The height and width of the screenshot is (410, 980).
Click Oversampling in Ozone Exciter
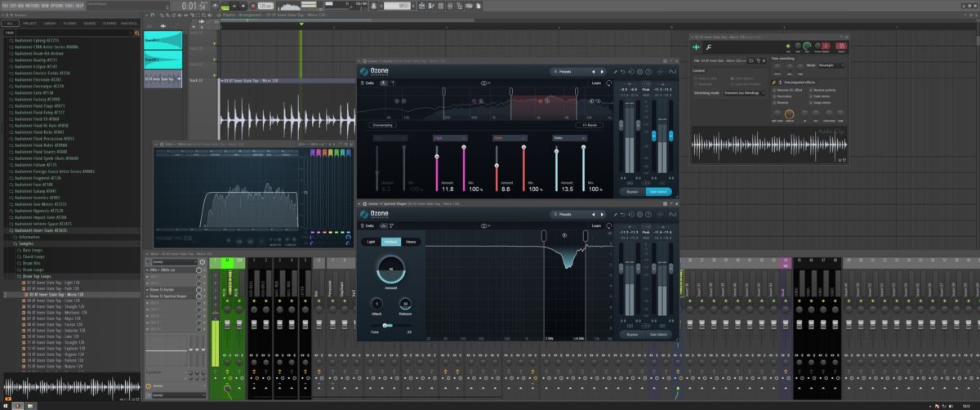[x=382, y=126]
